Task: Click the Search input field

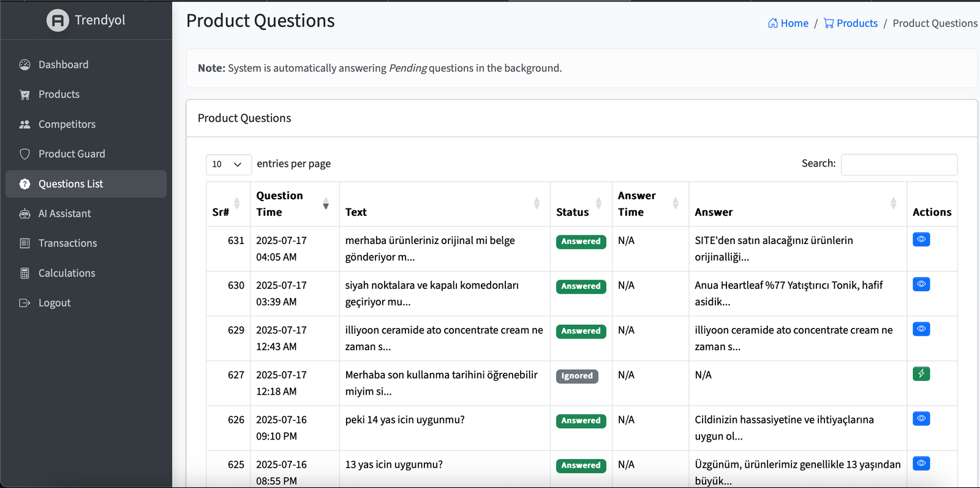Action: pos(899,164)
